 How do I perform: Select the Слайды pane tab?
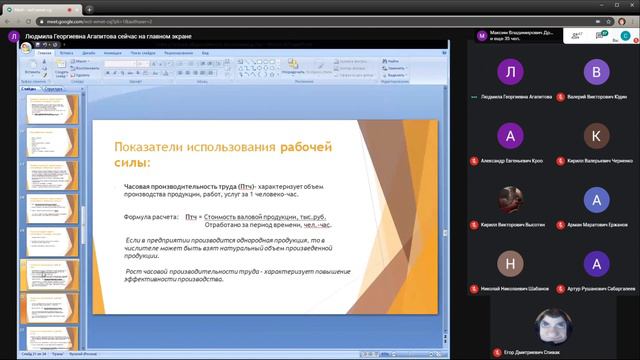29,89
